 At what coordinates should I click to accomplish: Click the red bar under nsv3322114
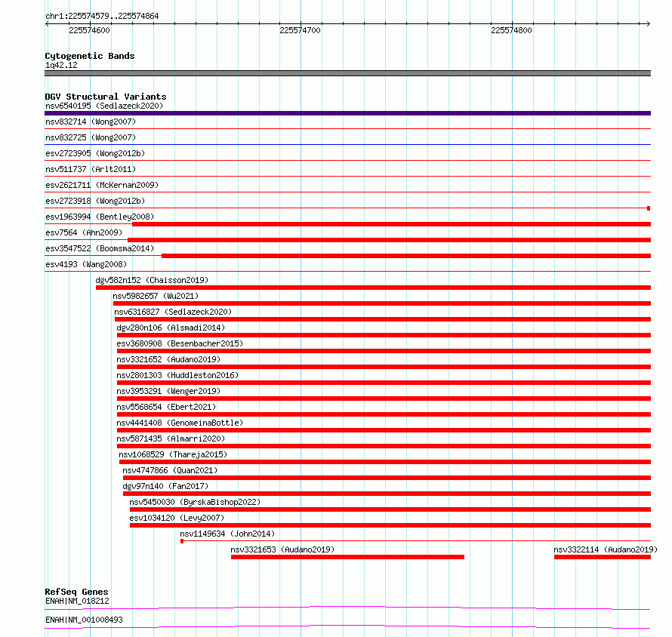tap(603, 557)
